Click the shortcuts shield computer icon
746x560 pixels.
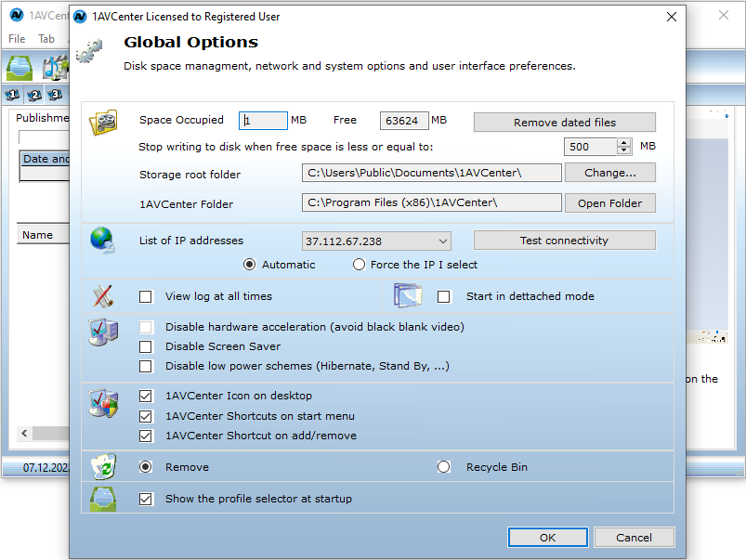[x=103, y=403]
